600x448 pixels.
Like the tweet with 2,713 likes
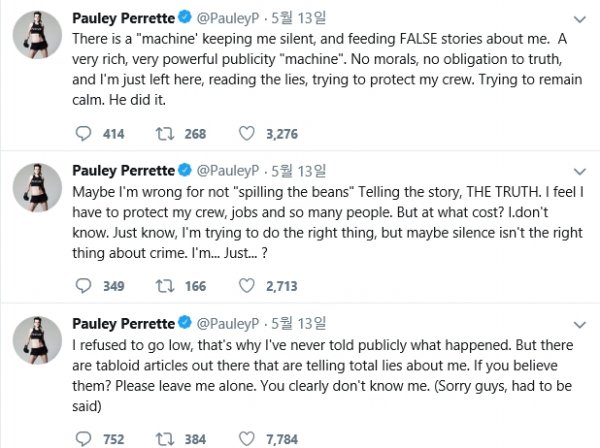248,286
